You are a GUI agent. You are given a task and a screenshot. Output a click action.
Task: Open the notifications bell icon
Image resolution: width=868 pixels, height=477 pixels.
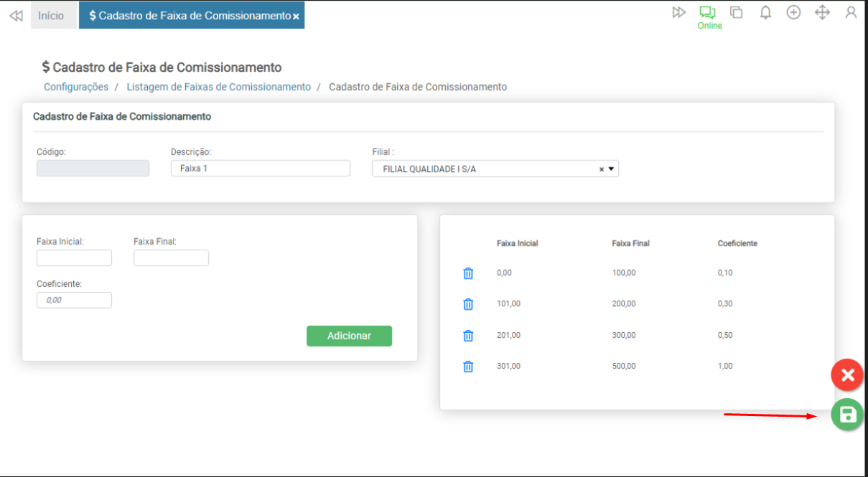pos(765,13)
